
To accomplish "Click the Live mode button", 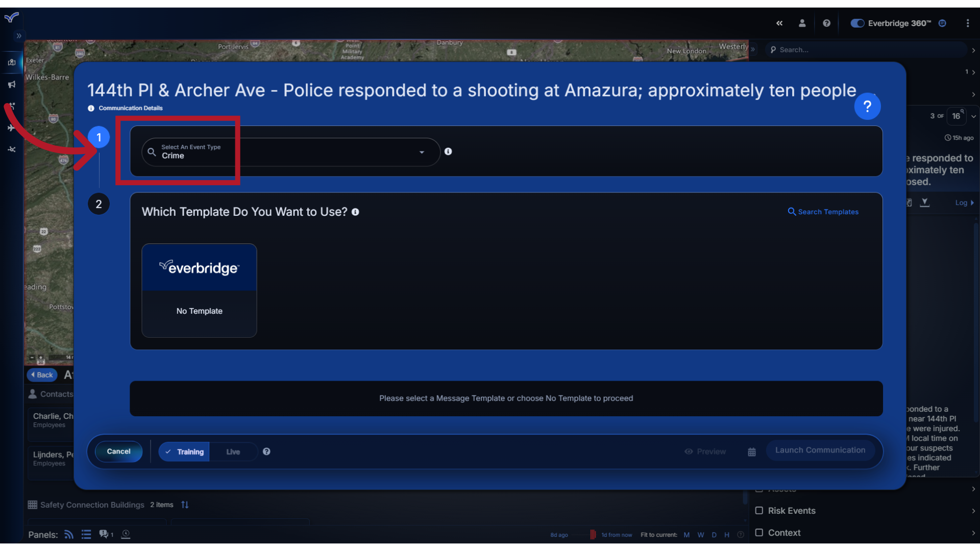I will [x=233, y=452].
